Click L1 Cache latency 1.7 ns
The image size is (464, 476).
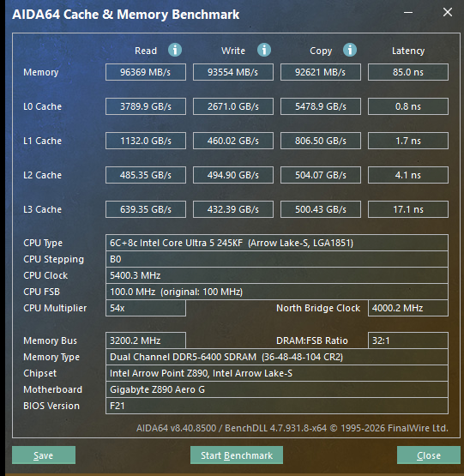click(x=408, y=141)
